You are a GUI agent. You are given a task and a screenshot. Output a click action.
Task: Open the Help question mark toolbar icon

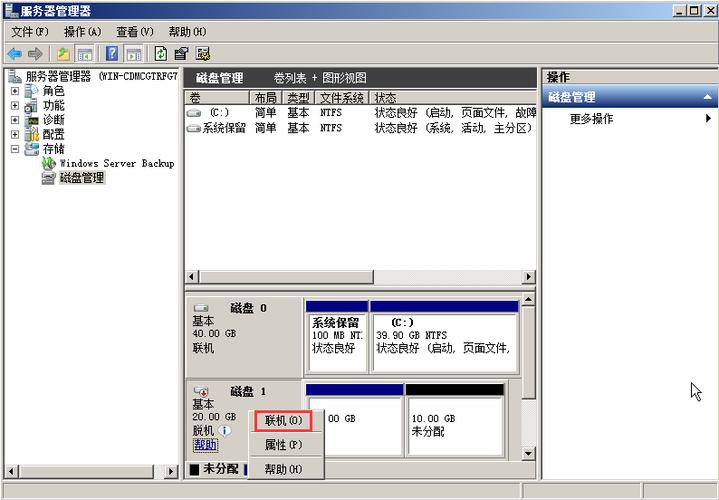click(x=112, y=54)
